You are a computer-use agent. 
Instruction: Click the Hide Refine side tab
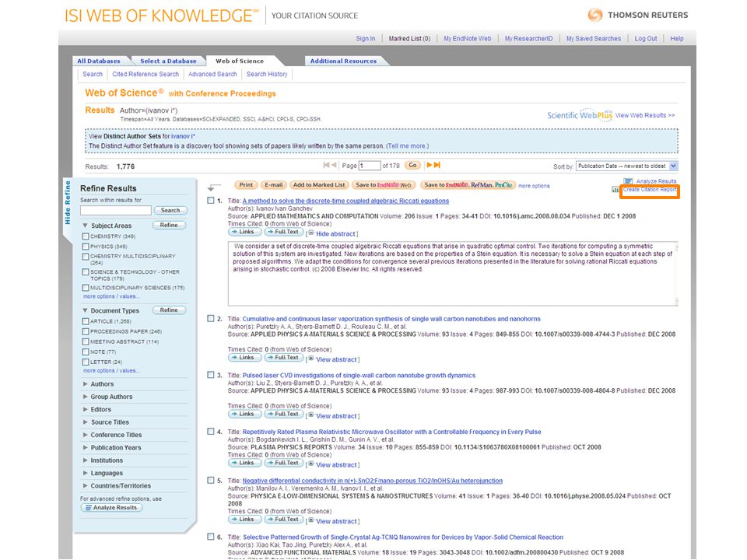coord(68,202)
